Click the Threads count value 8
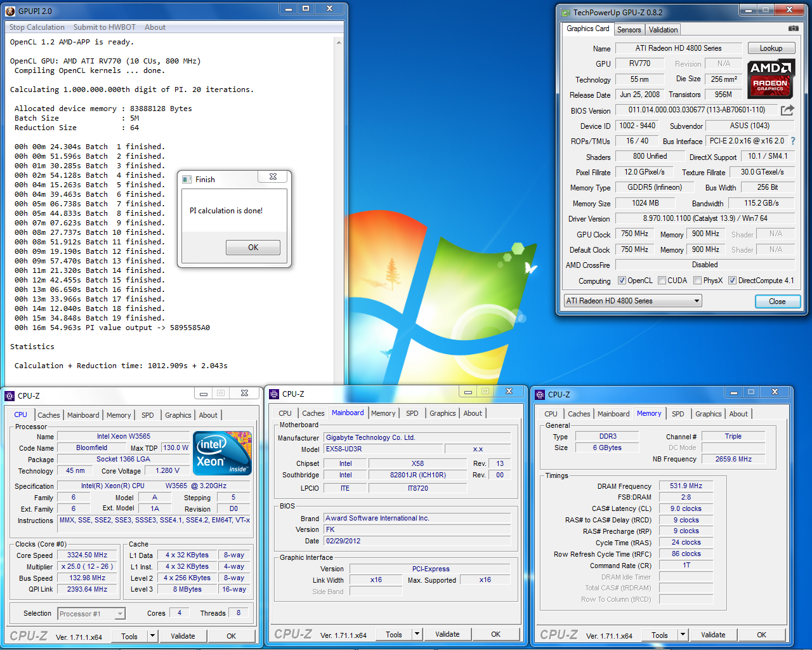The width and height of the screenshot is (812, 650). coord(238,613)
